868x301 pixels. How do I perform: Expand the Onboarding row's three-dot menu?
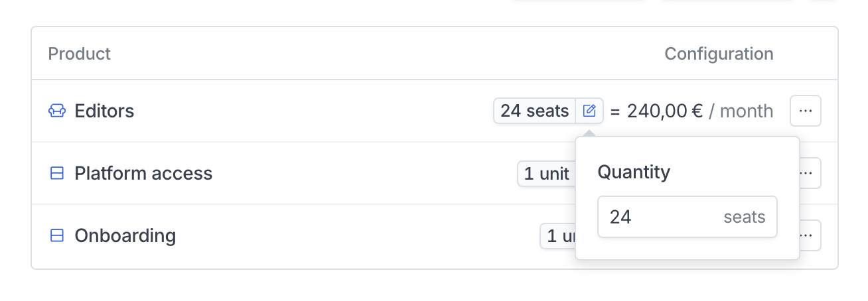(x=809, y=235)
